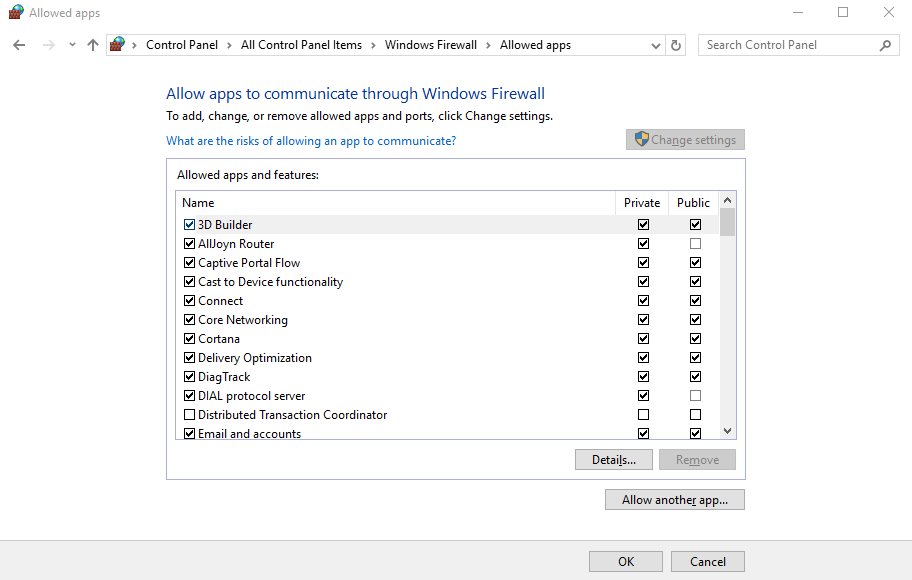Expand the address bar history dropdown
The image size is (912, 580).
point(656,45)
